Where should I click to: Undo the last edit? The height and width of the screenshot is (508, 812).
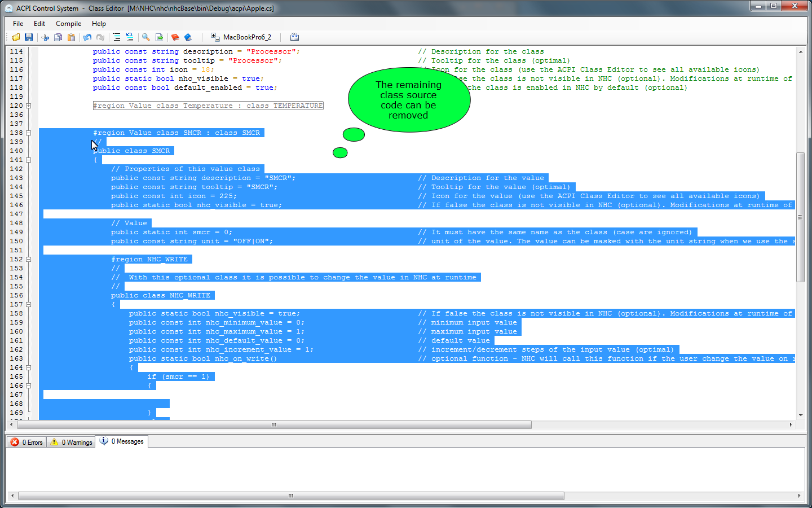[x=87, y=37]
